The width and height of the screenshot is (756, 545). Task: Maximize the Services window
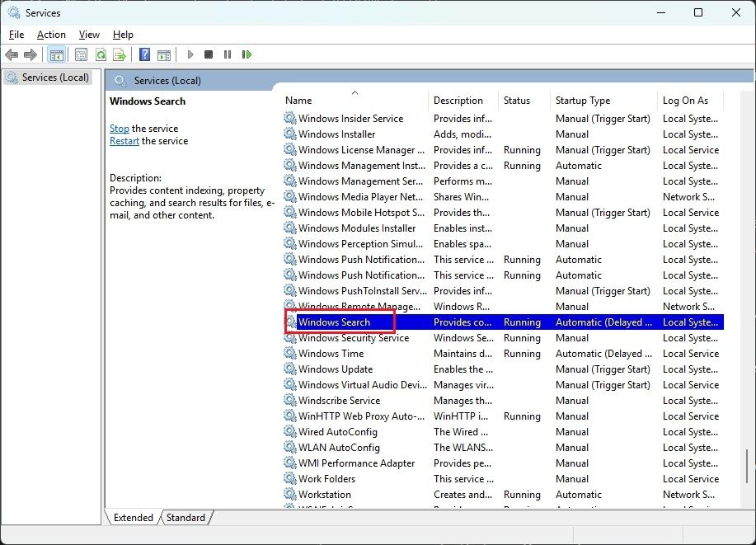point(698,12)
